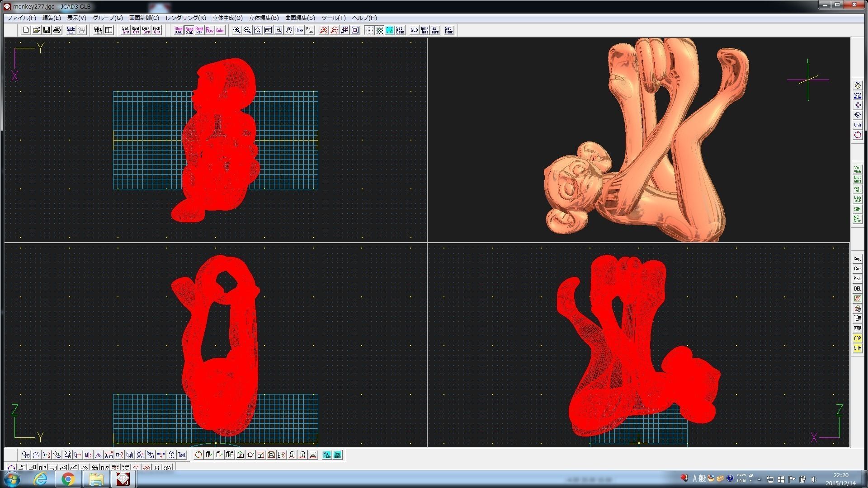Click the Rend Ray raytrace button
Image resolution: width=868 pixels, height=488 pixels.
tap(199, 30)
